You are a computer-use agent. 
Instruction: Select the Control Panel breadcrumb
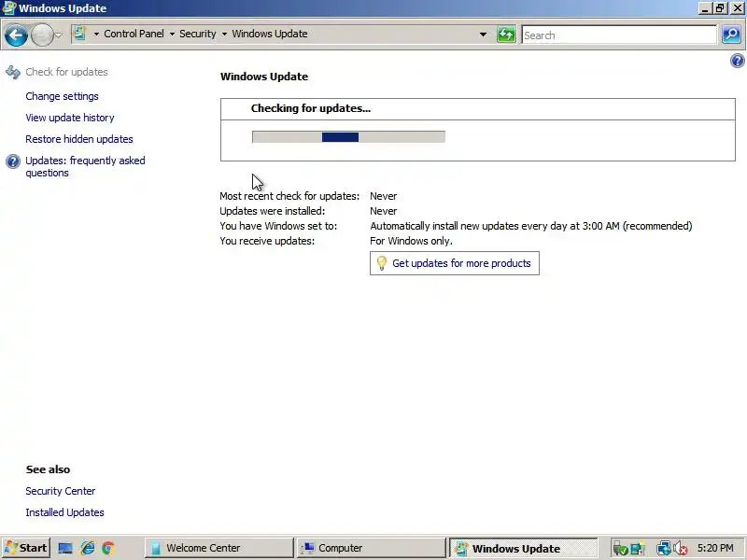click(134, 34)
